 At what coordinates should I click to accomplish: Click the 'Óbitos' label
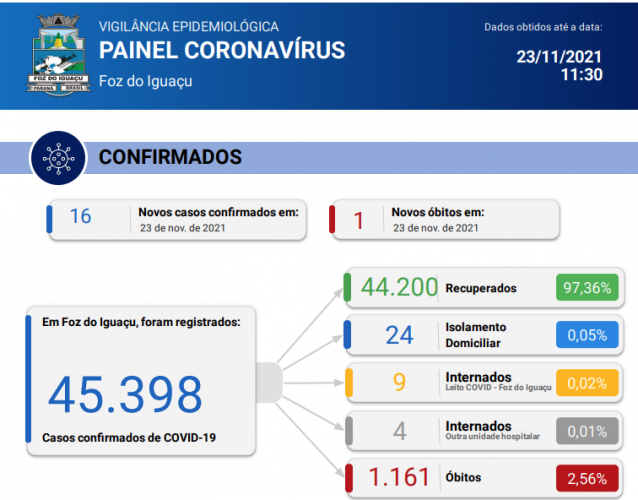tap(463, 477)
